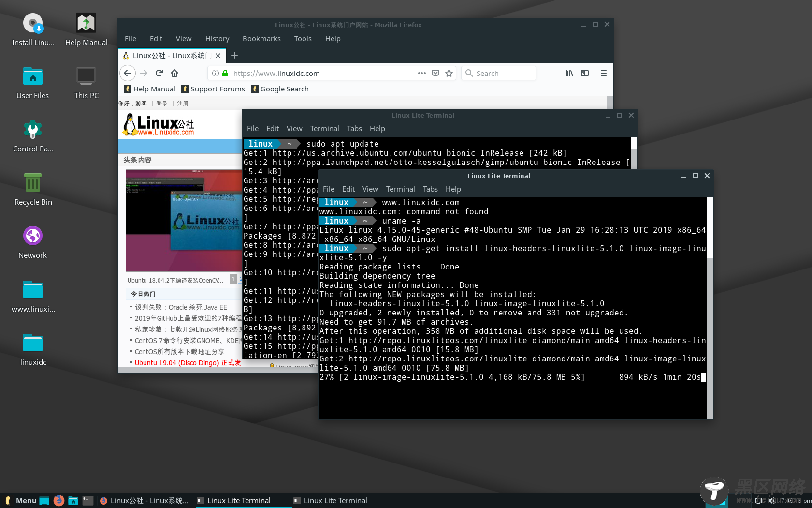Open page actions three-dot menu
The image size is (812, 508).
[422, 73]
